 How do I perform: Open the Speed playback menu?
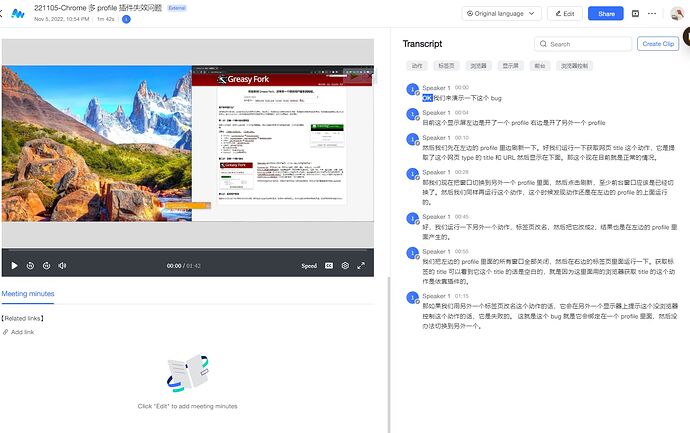(309, 265)
